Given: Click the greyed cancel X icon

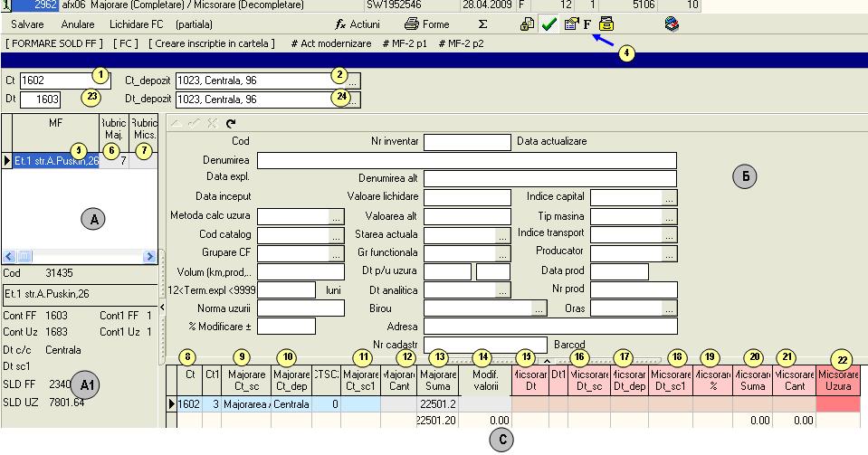Looking at the screenshot, I should 212,123.
